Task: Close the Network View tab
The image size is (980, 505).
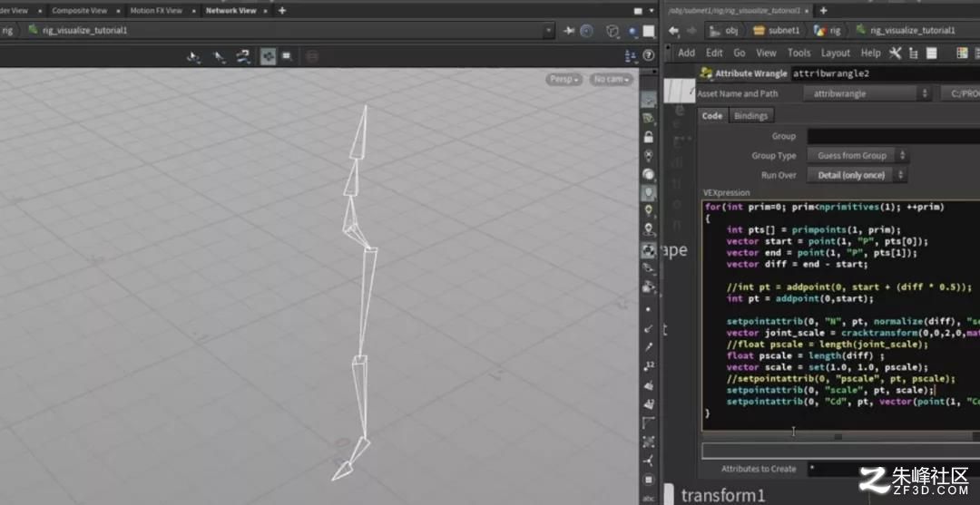Action: point(266,11)
